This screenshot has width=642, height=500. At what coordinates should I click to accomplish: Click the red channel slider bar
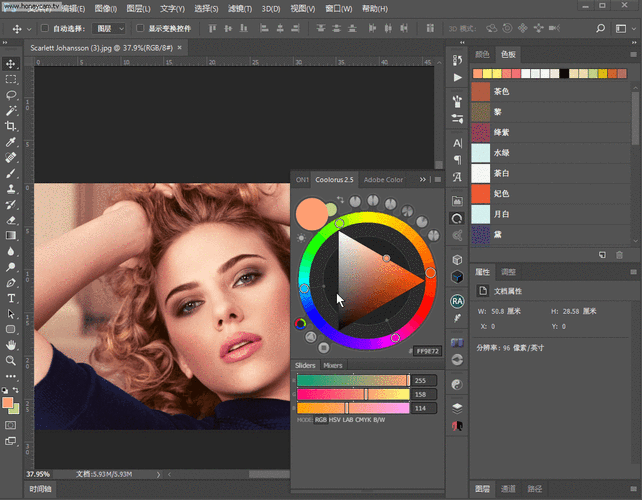point(352,380)
